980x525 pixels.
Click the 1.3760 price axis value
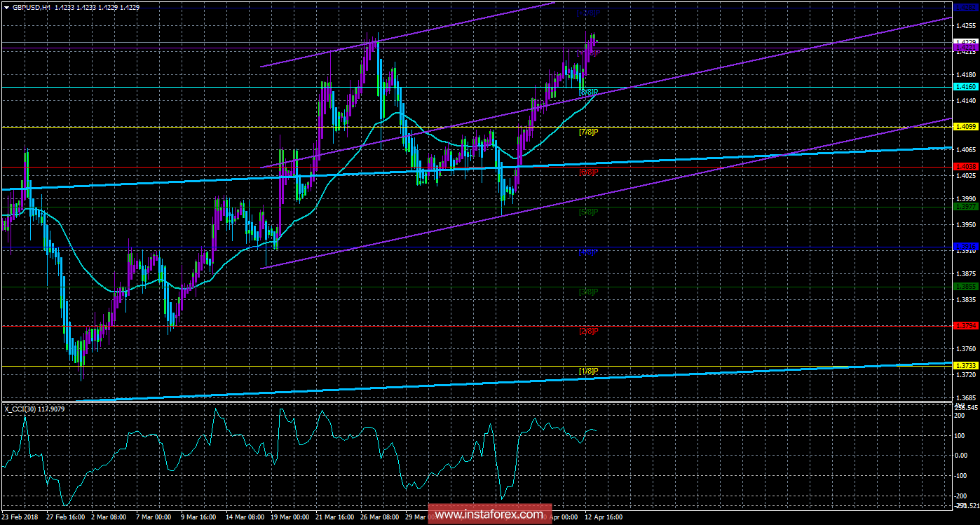click(x=965, y=348)
